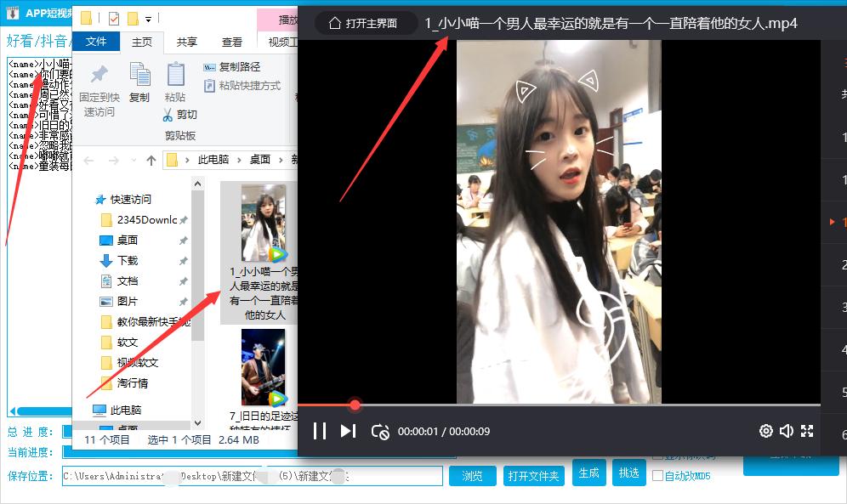Image resolution: width=847 pixels, height=504 pixels.
Task: Click the list box horizontal scroll-left arrow
Action: (x=13, y=411)
